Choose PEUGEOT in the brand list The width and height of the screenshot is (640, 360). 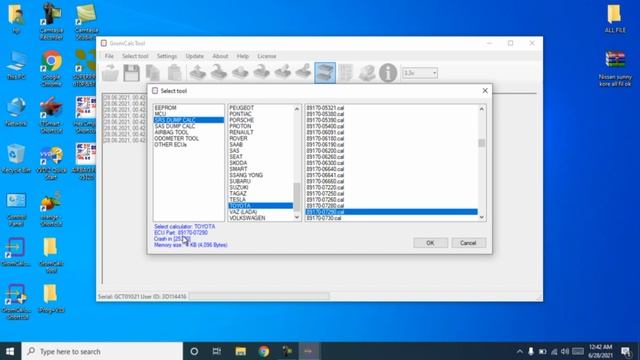tap(260, 108)
